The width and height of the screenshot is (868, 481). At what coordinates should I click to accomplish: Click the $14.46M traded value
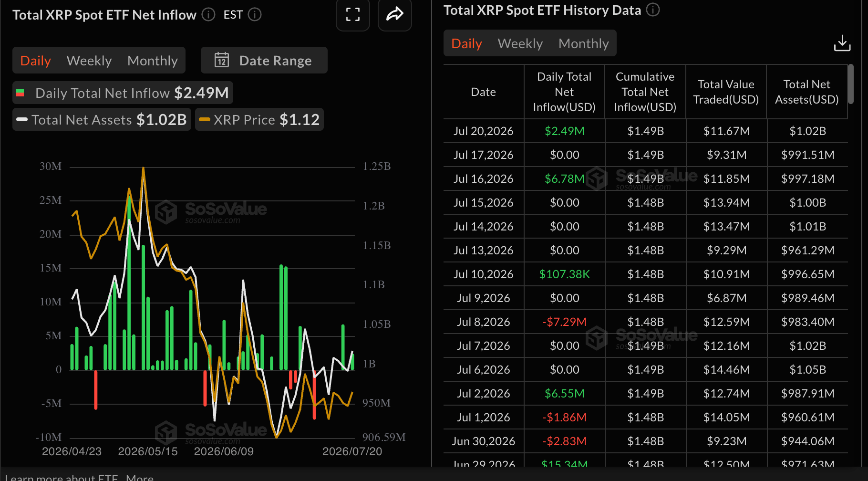pyautogui.click(x=727, y=369)
